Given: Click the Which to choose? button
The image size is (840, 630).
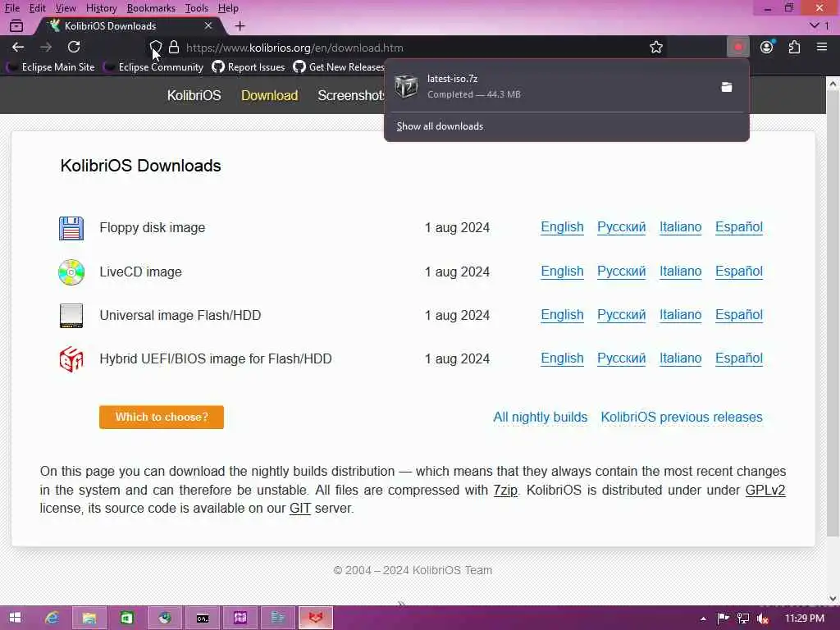Looking at the screenshot, I should [162, 418].
